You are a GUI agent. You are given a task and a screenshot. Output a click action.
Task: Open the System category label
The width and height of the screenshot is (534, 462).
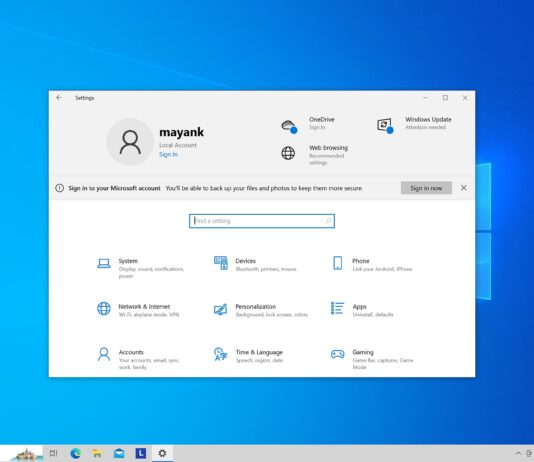(x=128, y=261)
